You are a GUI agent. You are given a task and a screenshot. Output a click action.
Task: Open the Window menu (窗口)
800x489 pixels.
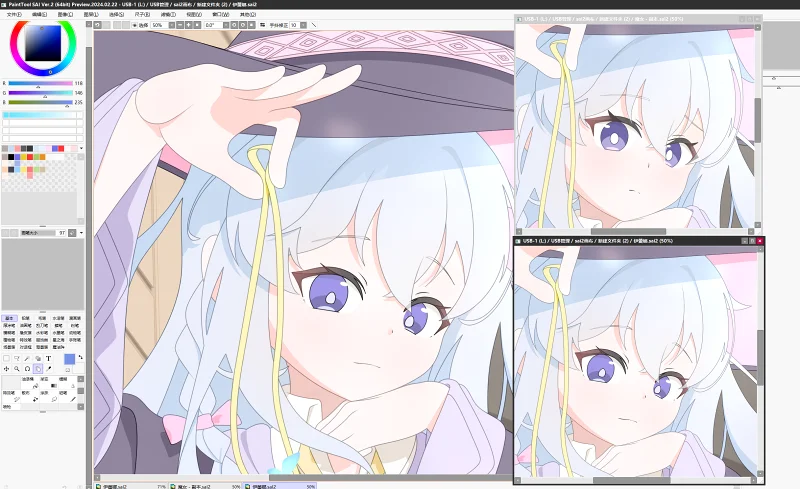point(220,14)
